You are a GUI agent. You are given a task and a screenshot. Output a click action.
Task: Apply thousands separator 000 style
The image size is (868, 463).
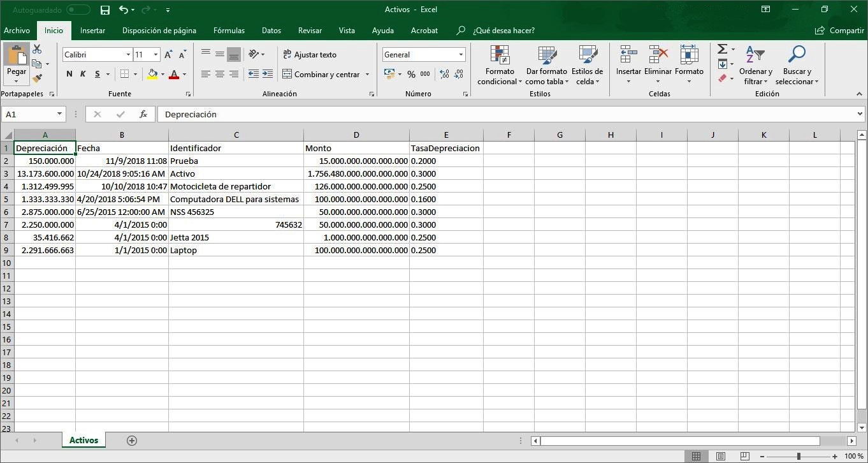click(x=425, y=75)
